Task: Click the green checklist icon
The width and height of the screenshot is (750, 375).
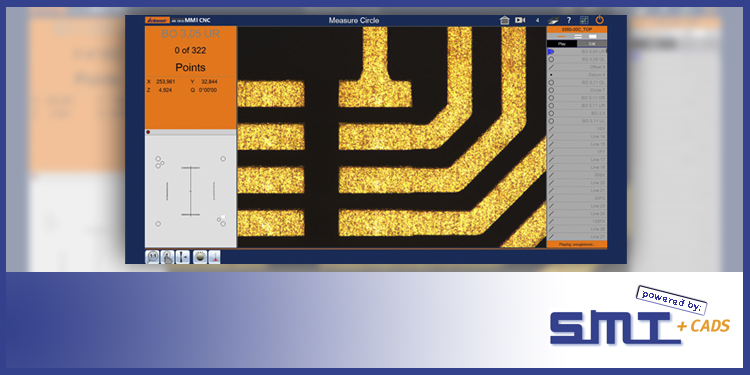Action: [584, 20]
